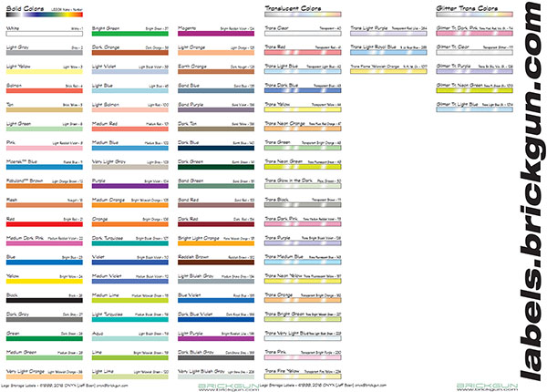547x392 pixels.
Task: Select the Red color swatch
Action: coord(45,224)
